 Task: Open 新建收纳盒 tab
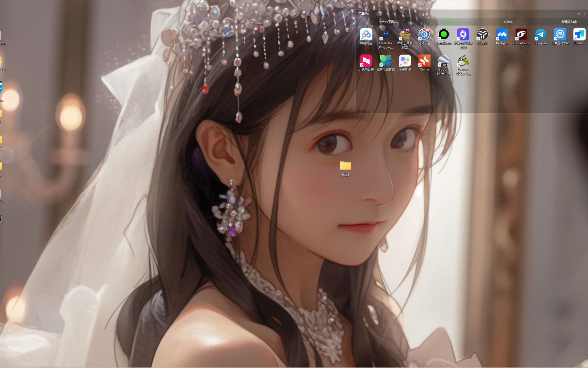[569, 22]
